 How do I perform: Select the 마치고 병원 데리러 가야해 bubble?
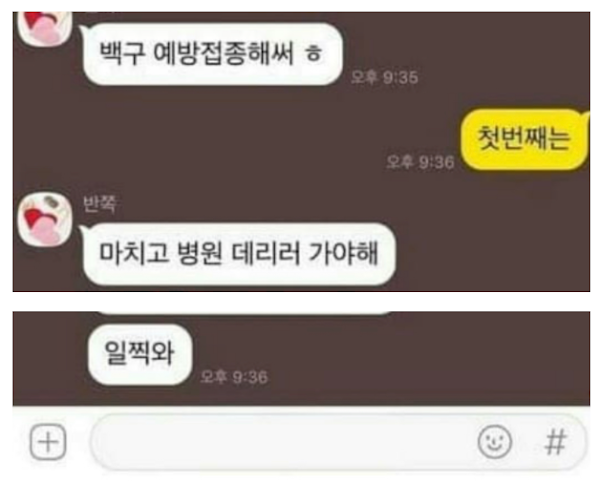[x=238, y=254]
